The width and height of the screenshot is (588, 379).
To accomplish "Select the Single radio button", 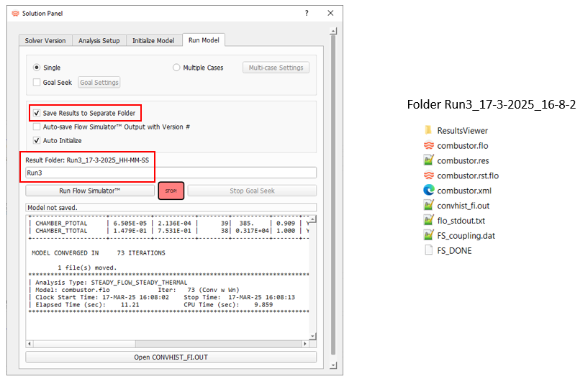I will pyautogui.click(x=37, y=68).
